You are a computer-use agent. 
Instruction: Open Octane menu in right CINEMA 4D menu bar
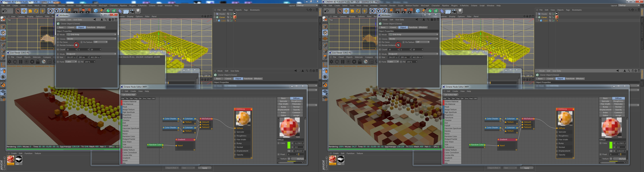(474, 6)
